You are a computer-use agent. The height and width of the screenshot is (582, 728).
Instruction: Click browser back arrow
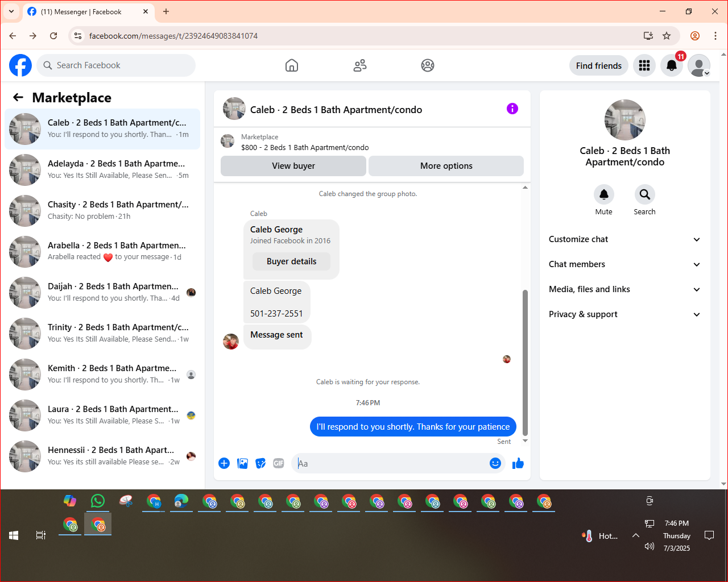[x=13, y=36]
